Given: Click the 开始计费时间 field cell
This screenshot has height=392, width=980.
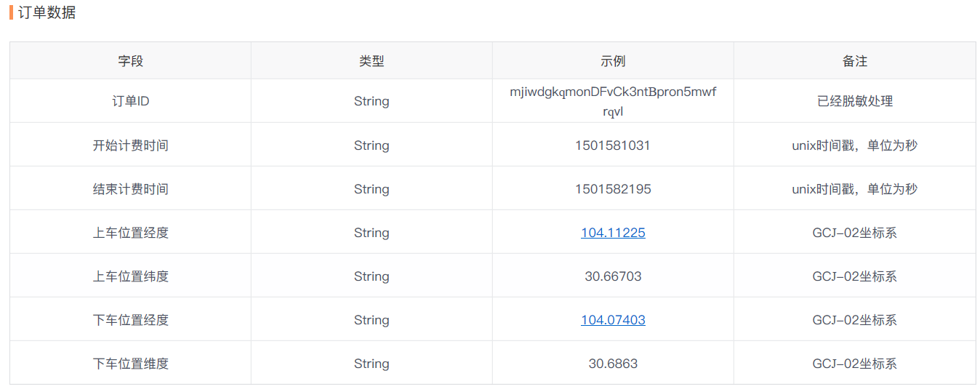Looking at the screenshot, I should pos(131,145).
